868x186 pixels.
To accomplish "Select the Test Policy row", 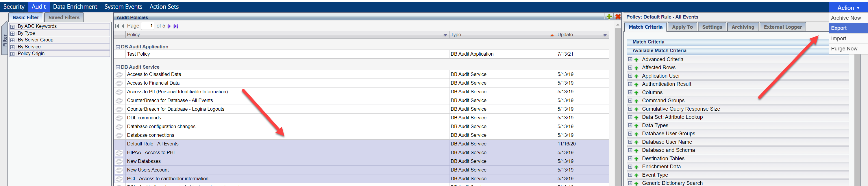I will [x=361, y=54].
